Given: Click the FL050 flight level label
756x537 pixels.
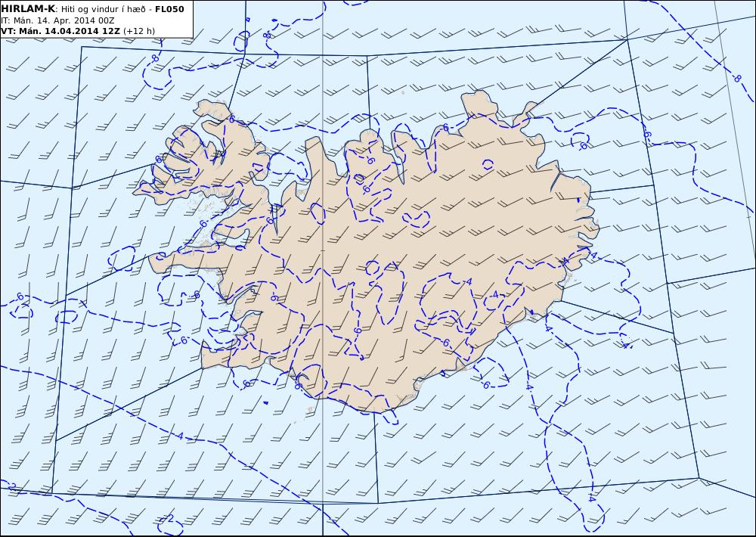Looking at the screenshot, I should 169,9.
